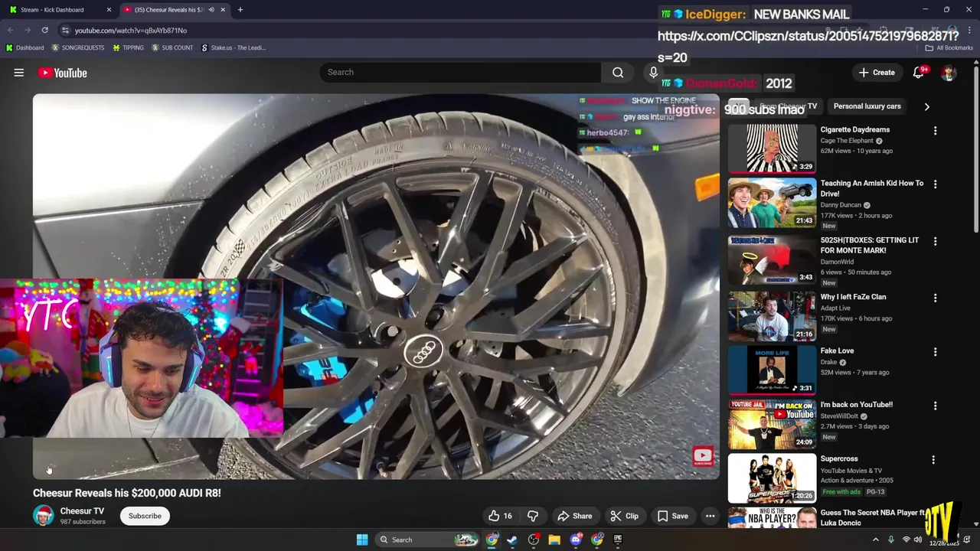Open Cheesur TV channel avatar
Screen dimensions: 980x551
pyautogui.click(x=44, y=515)
